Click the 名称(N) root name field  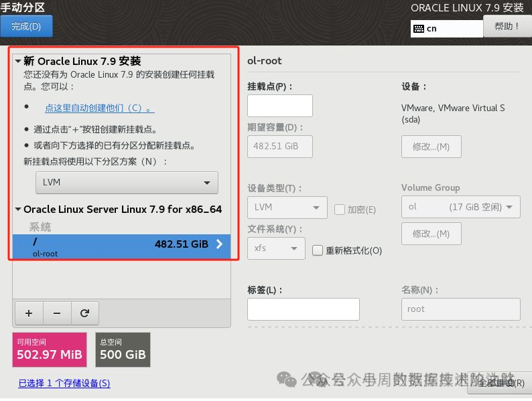click(x=460, y=309)
